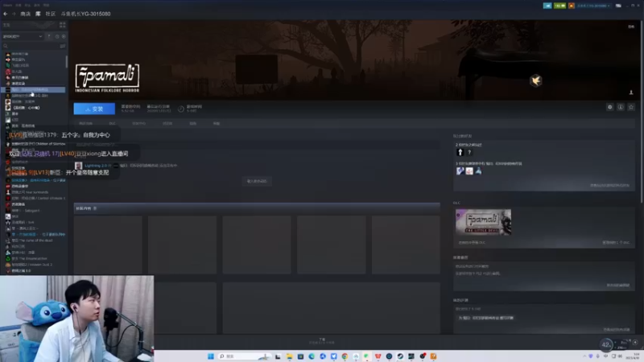This screenshot has width=644, height=362.
Task: Expand the system tray hidden icons chevron
Action: (584, 356)
